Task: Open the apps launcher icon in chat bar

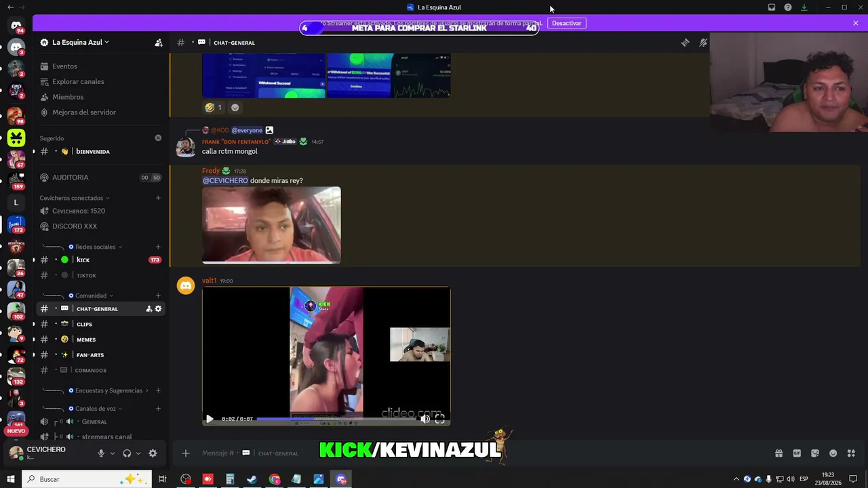Action: (x=852, y=453)
